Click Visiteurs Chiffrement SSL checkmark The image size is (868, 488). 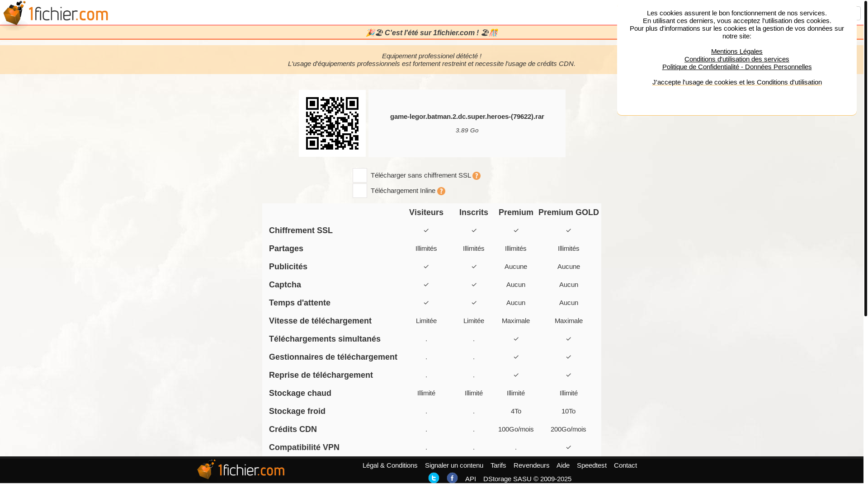426,230
